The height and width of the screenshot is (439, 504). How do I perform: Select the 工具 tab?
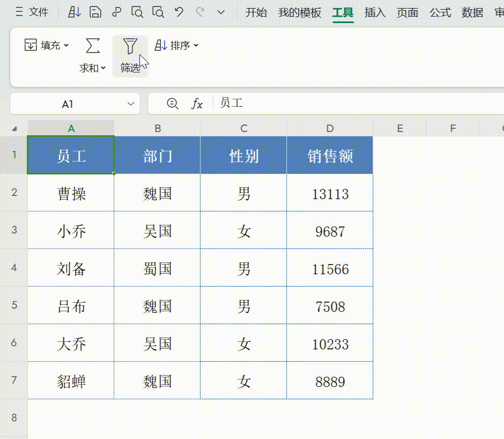(x=343, y=12)
